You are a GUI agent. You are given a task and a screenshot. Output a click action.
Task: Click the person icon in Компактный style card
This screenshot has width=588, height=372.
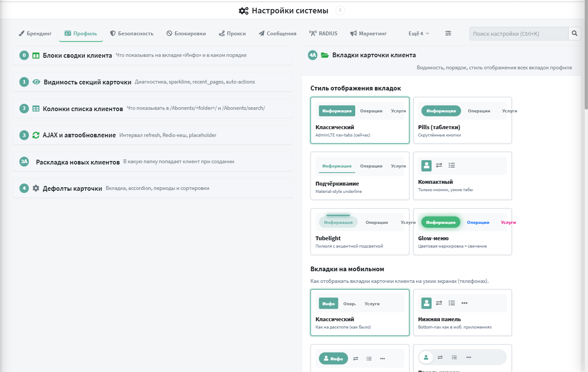pos(426,165)
